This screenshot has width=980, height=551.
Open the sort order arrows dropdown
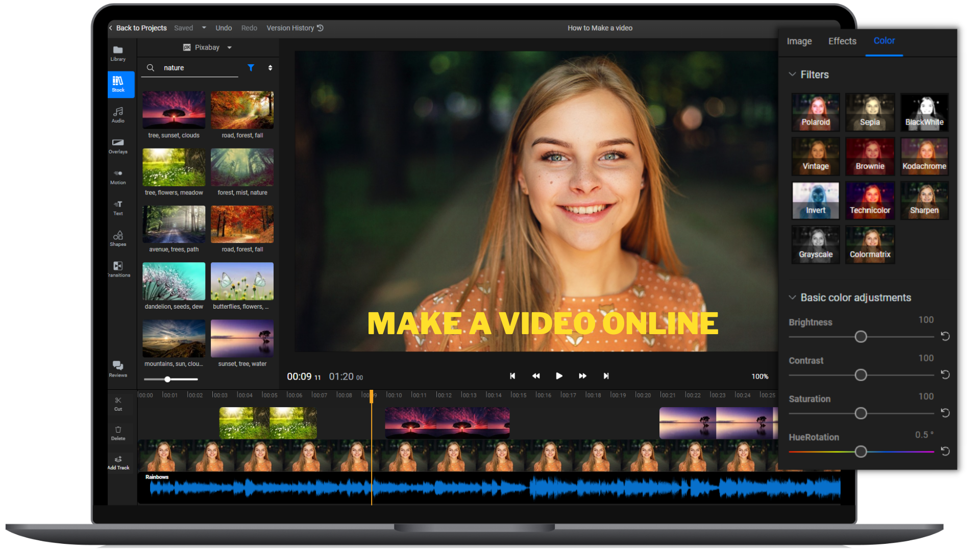click(270, 67)
